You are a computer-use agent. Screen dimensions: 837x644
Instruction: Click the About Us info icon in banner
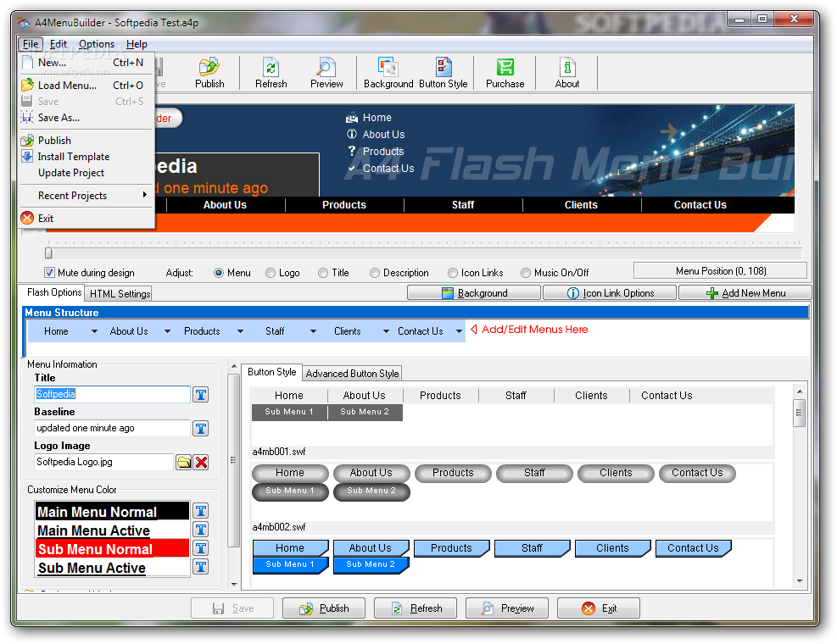[352, 134]
